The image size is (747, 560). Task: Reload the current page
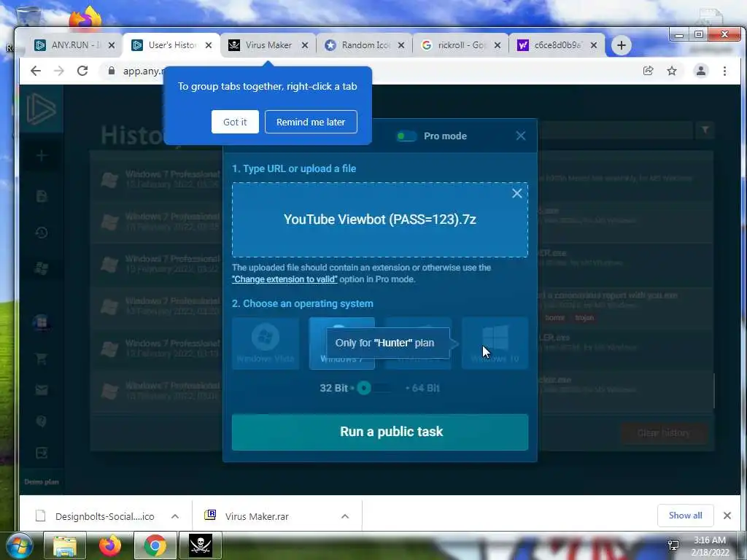82,71
